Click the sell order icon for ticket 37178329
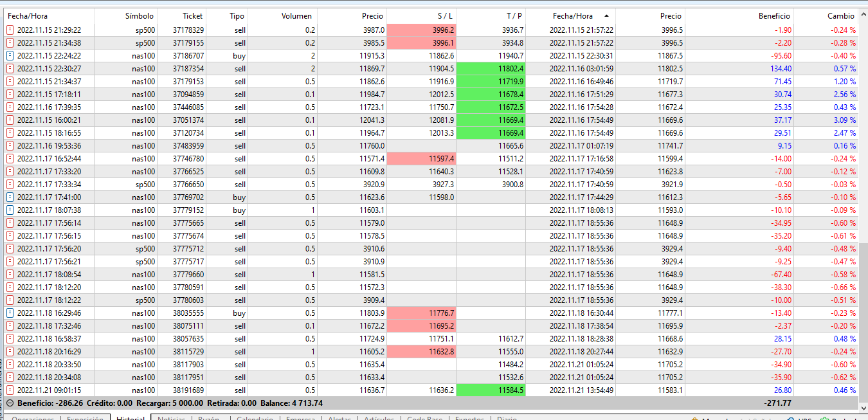The height and width of the screenshot is (420, 868). 10,30
